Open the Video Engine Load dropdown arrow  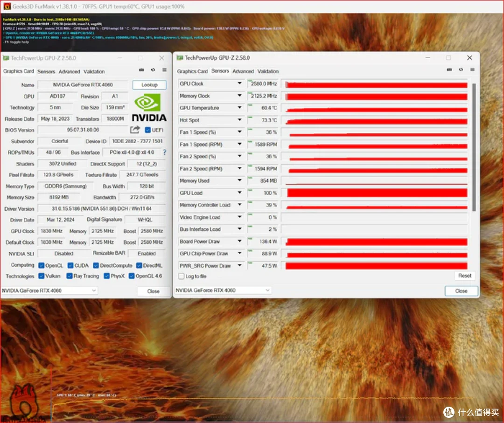click(x=239, y=217)
